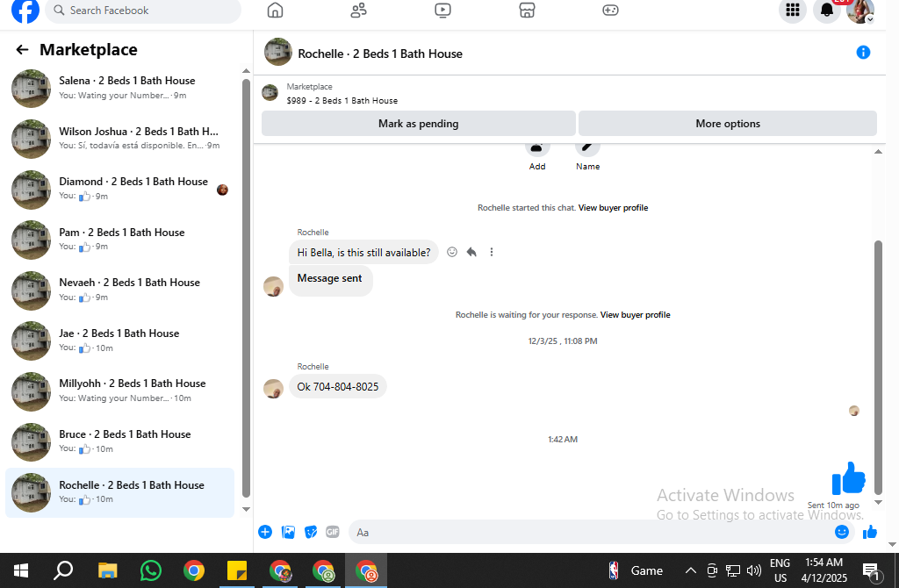Open Windows taskbar search
The height and width of the screenshot is (588, 899).
coord(63,570)
